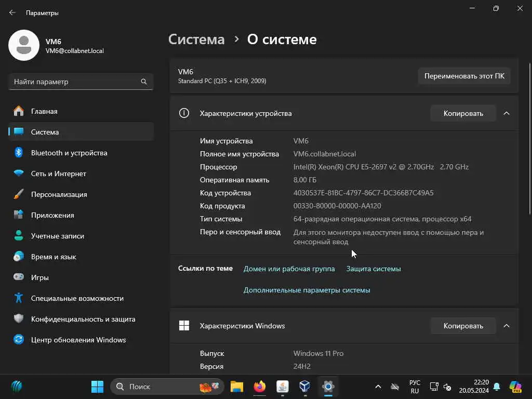Click the Windows logo beside Характеристики Windows

[184, 326]
